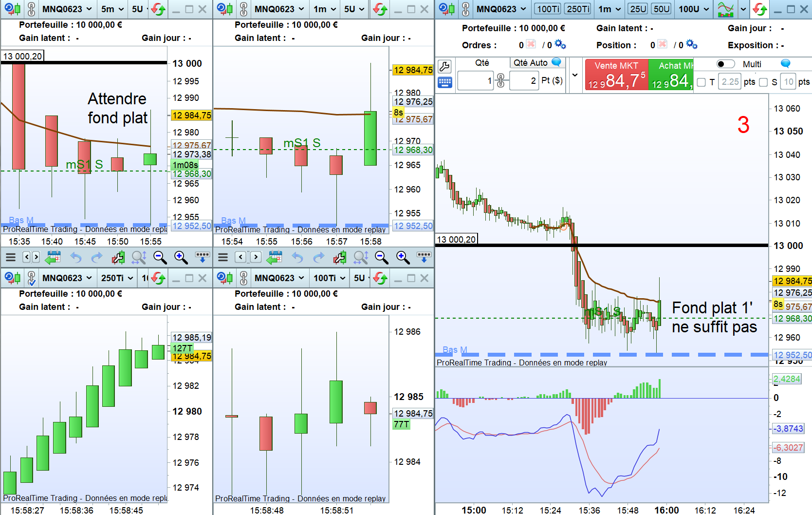Viewport: 812px width, 515px height.
Task: Zoom out on the middle 1m chart
Action: click(382, 257)
